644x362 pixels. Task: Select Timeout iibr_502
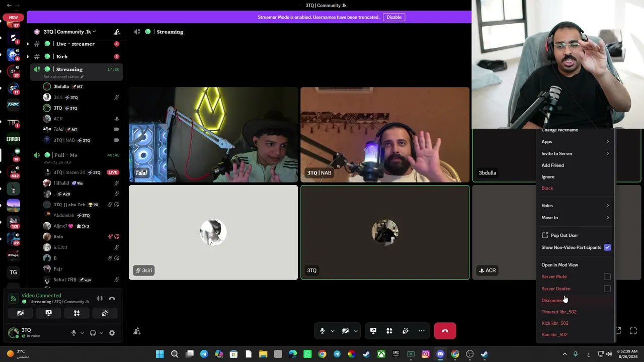[576, 312]
